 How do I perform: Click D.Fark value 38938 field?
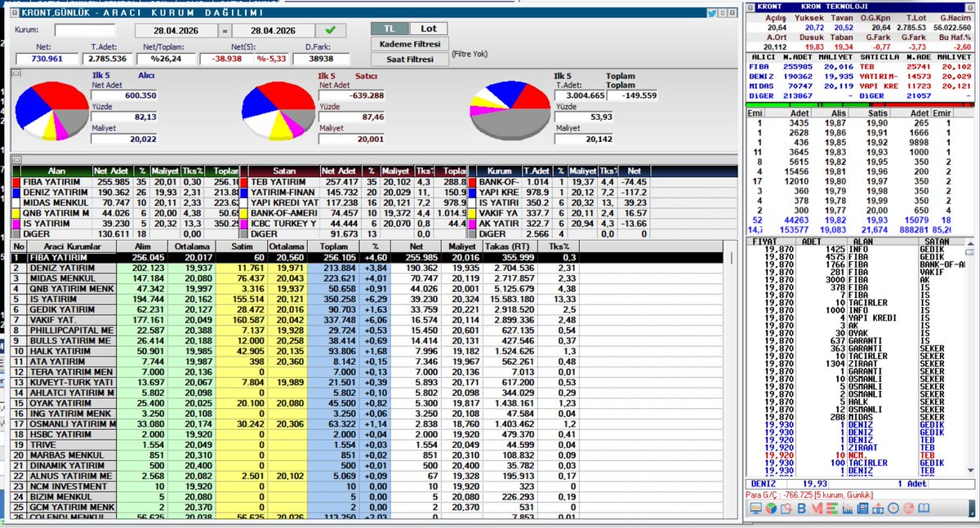pos(321,59)
